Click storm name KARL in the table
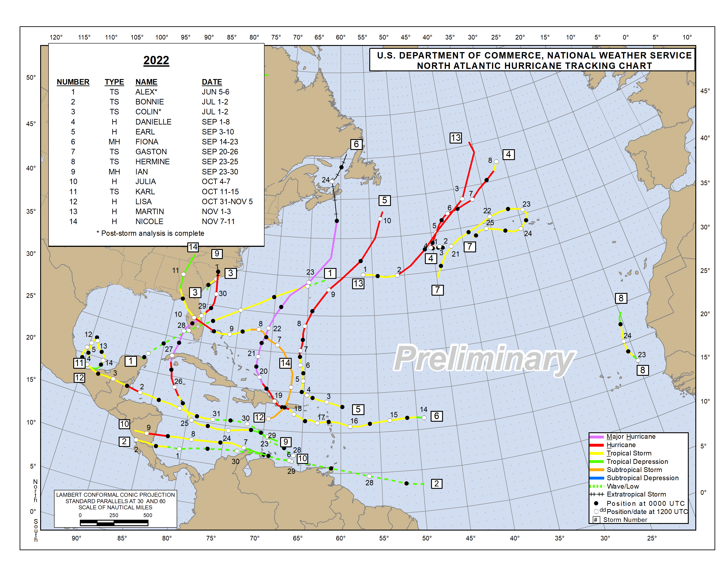Viewport: 728px width, 563px height. pyautogui.click(x=145, y=192)
